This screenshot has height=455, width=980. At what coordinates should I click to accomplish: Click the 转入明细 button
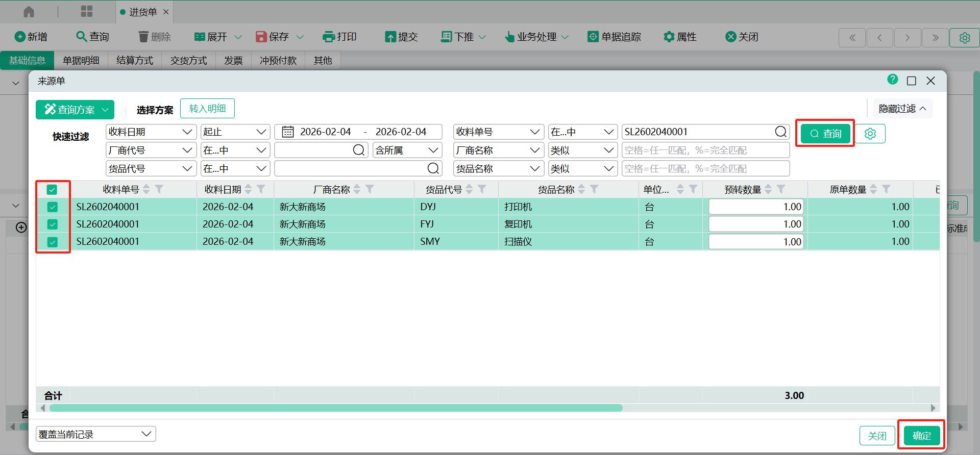207,109
